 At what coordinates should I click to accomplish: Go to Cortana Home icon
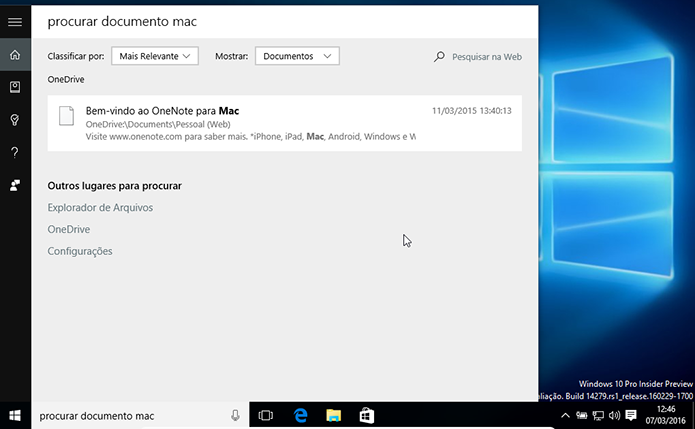point(15,55)
